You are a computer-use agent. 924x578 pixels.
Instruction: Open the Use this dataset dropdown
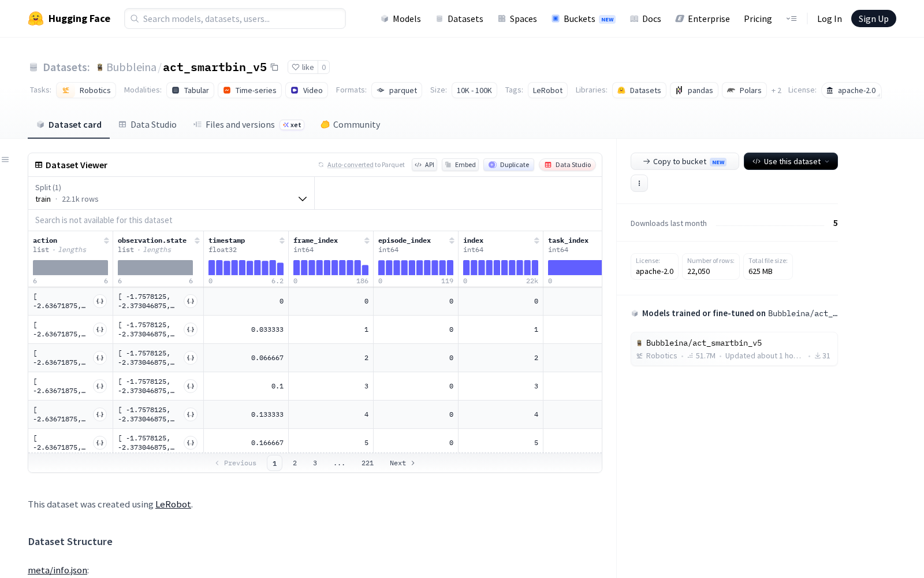(x=791, y=161)
